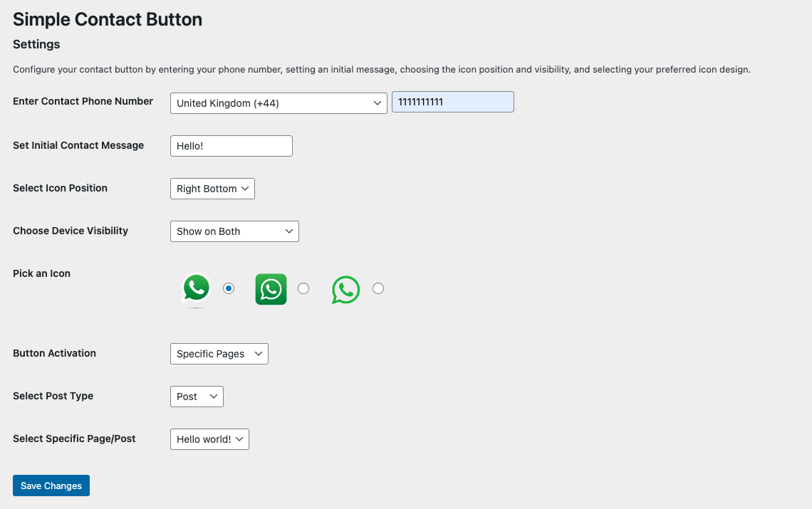Click the Save Changes button
Screen dimensions: 812x509
click(51, 486)
